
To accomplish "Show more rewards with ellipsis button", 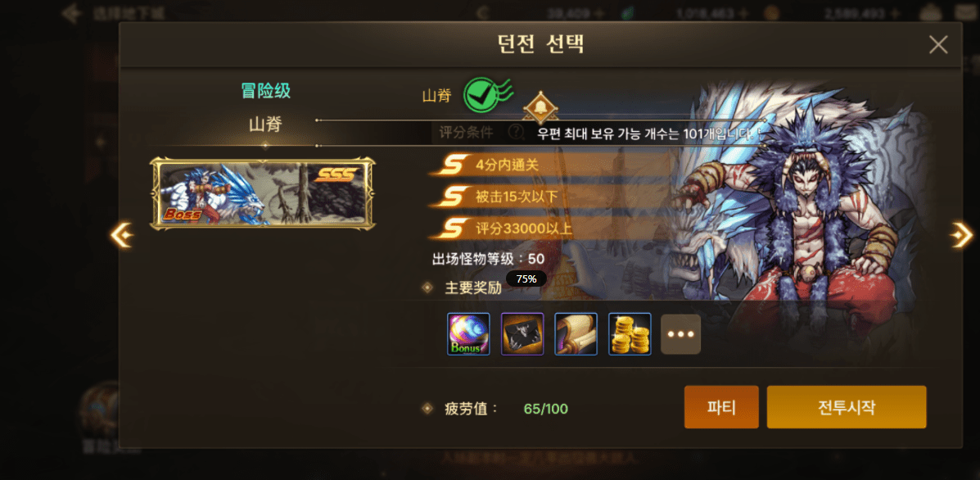I will 680,333.
